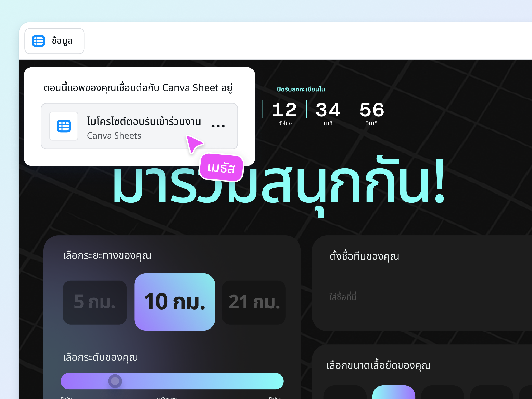Select the 21 กม. distance option

point(254,302)
